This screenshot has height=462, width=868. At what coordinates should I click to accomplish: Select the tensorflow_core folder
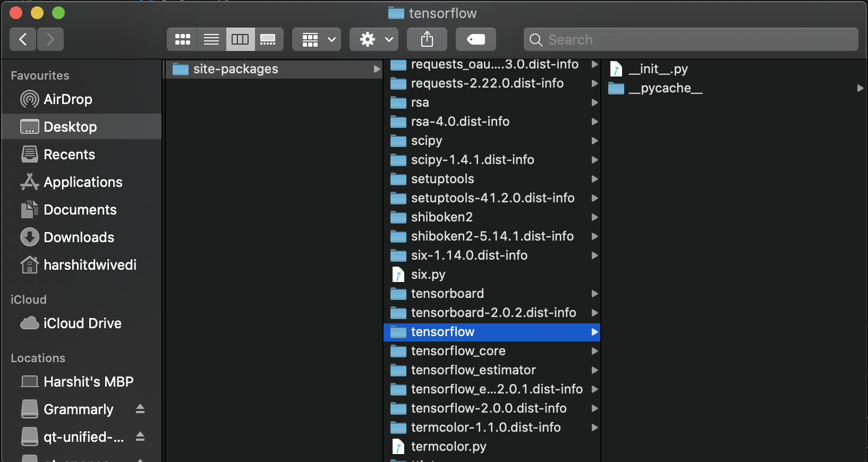492,351
